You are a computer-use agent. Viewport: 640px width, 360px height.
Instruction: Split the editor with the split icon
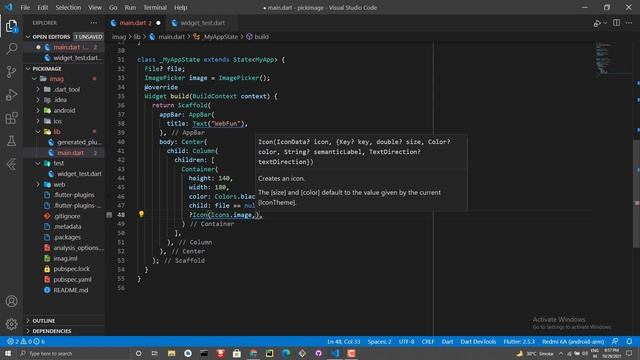coord(616,23)
